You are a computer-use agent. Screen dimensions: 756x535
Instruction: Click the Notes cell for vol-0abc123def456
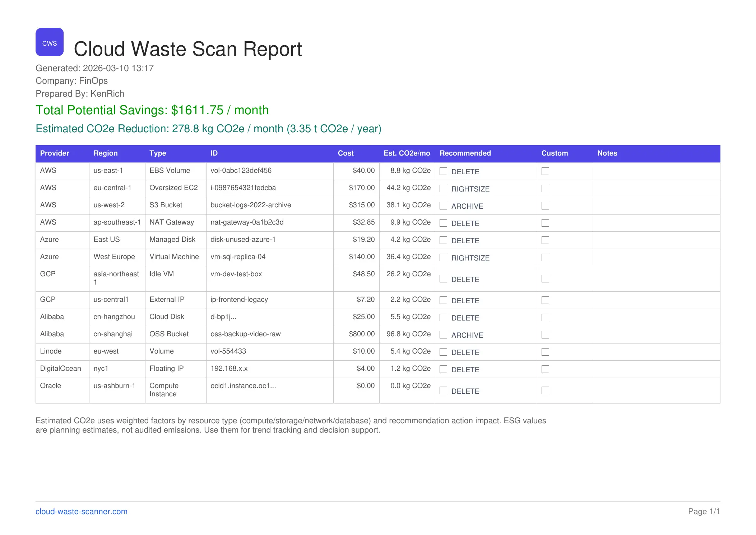click(657, 171)
